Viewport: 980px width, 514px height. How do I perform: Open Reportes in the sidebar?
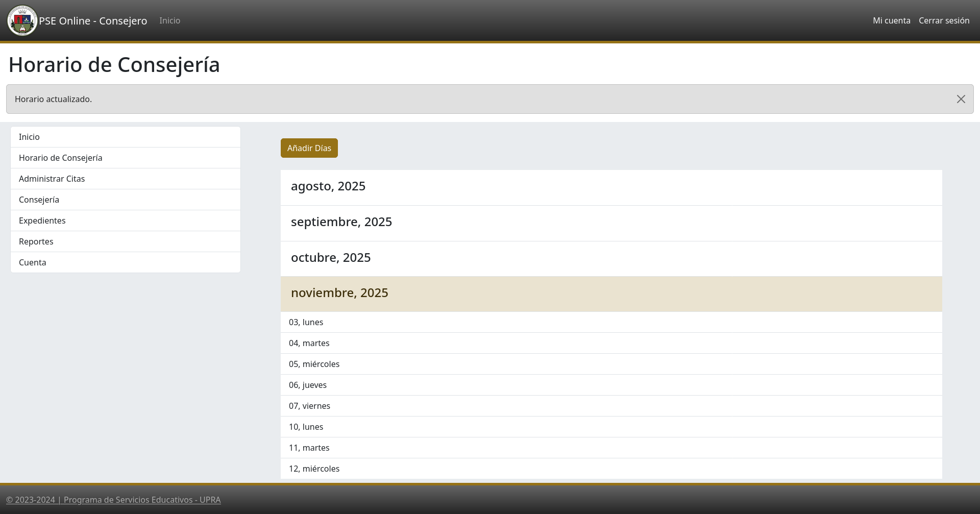[126, 241]
